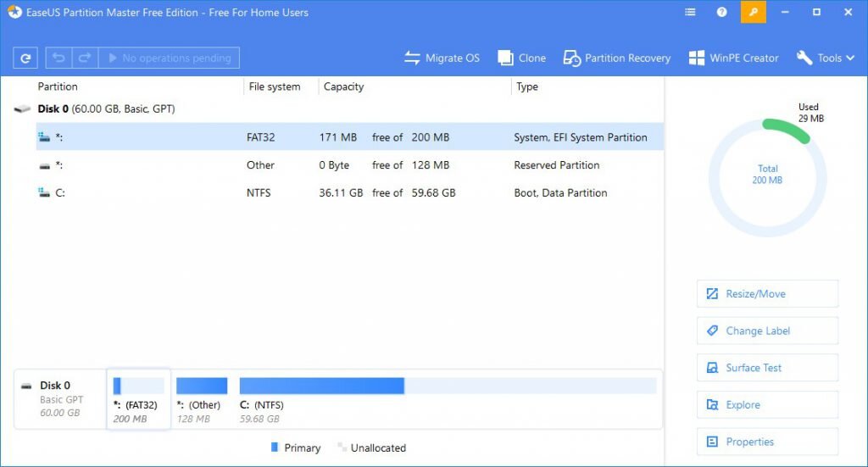868x467 pixels.
Task: Launch the Clone tool
Action: click(x=521, y=58)
